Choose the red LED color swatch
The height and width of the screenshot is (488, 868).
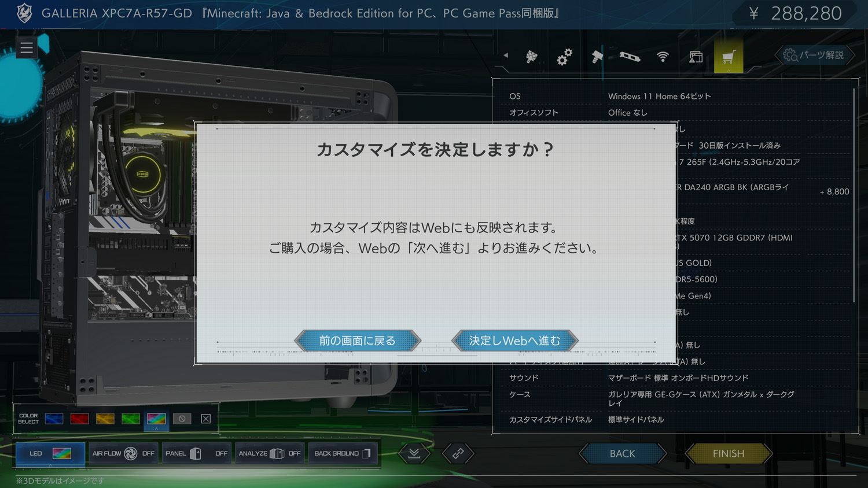pos(79,419)
